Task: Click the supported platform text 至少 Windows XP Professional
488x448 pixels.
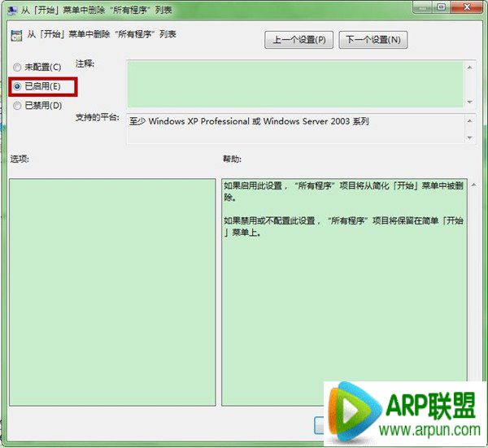Action: pos(249,121)
